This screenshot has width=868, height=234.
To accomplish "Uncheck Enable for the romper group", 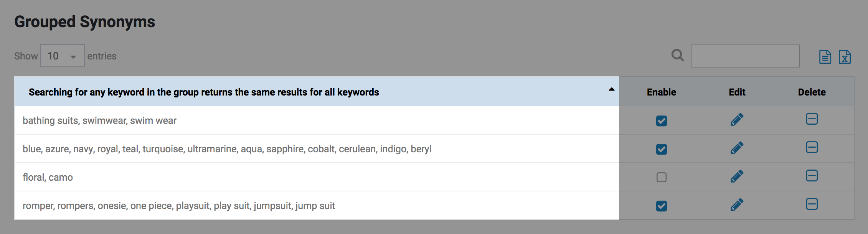I will [662, 206].
